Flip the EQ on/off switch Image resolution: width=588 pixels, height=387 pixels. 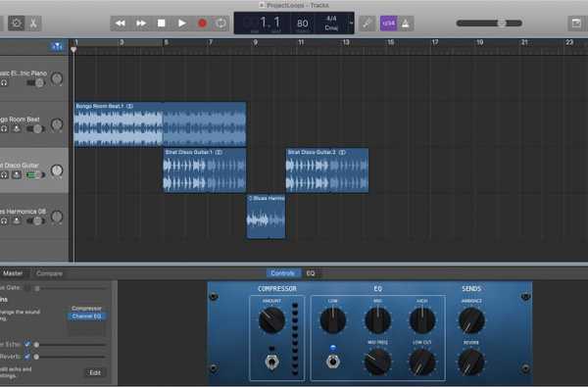[x=332, y=362]
